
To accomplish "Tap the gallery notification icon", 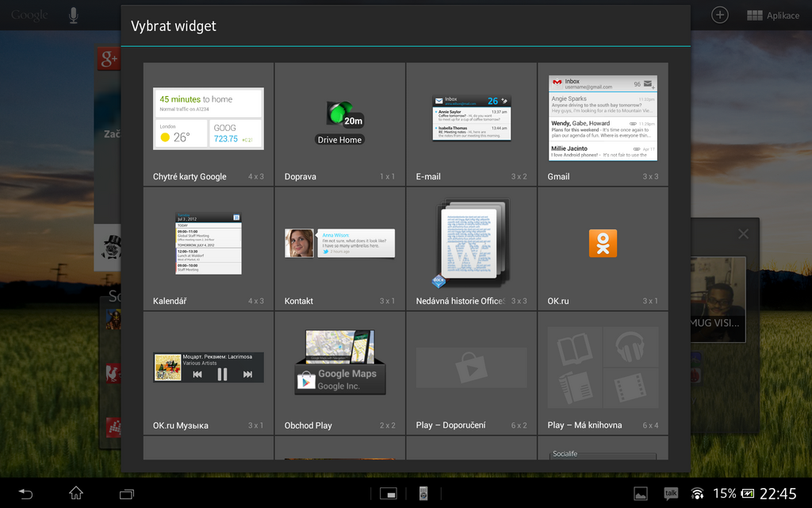I will [640, 493].
